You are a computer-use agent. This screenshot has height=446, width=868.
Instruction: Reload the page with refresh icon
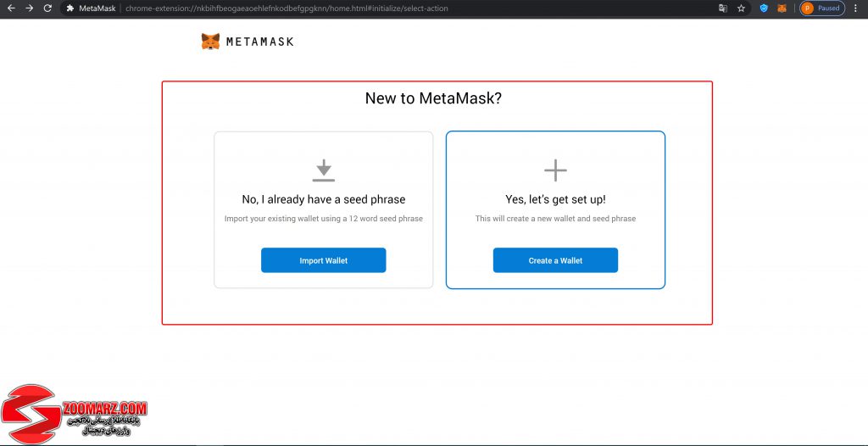click(47, 8)
